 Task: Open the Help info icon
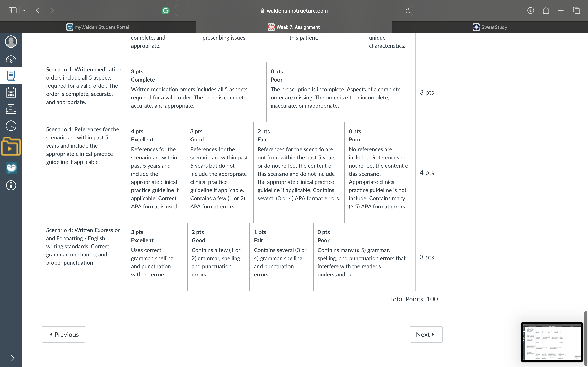click(11, 186)
